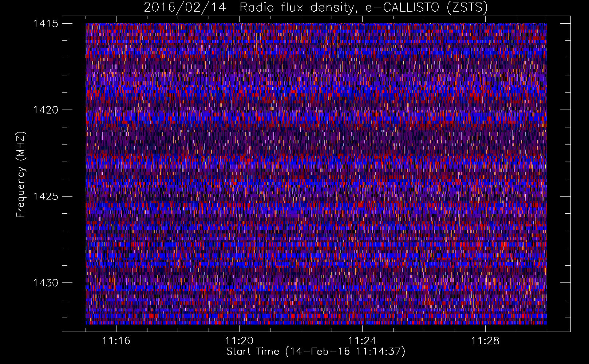Click the 1430 frequency tick label
The image size is (589, 364).
[x=46, y=283]
